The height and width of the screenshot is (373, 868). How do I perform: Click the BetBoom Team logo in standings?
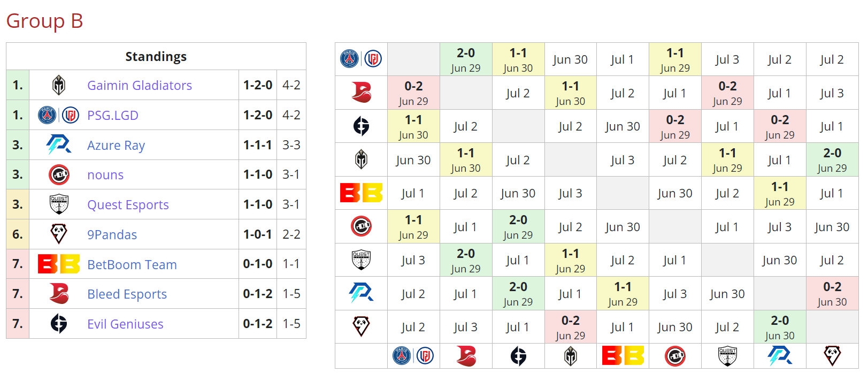click(x=59, y=264)
